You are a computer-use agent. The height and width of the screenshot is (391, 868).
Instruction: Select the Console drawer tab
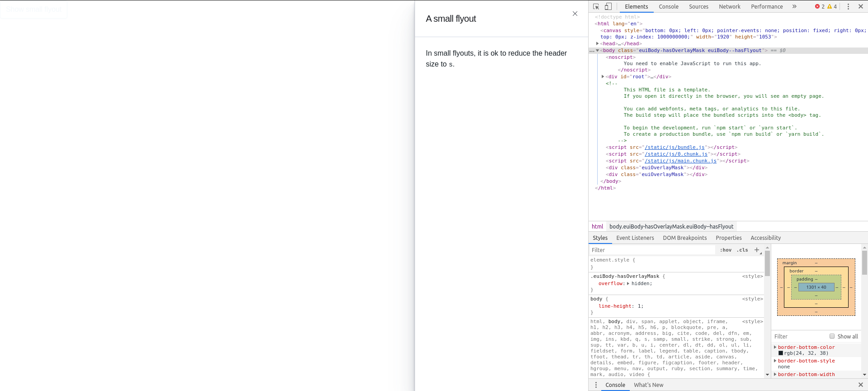615,385
